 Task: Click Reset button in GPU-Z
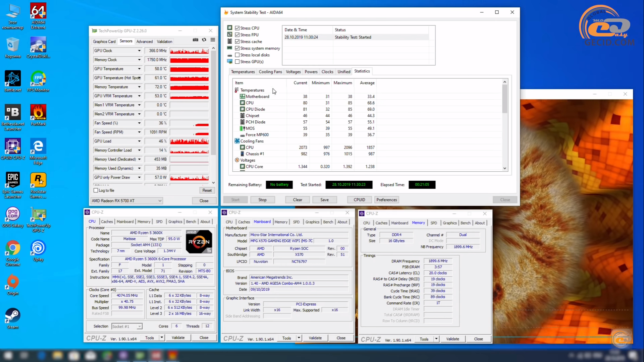[207, 190]
